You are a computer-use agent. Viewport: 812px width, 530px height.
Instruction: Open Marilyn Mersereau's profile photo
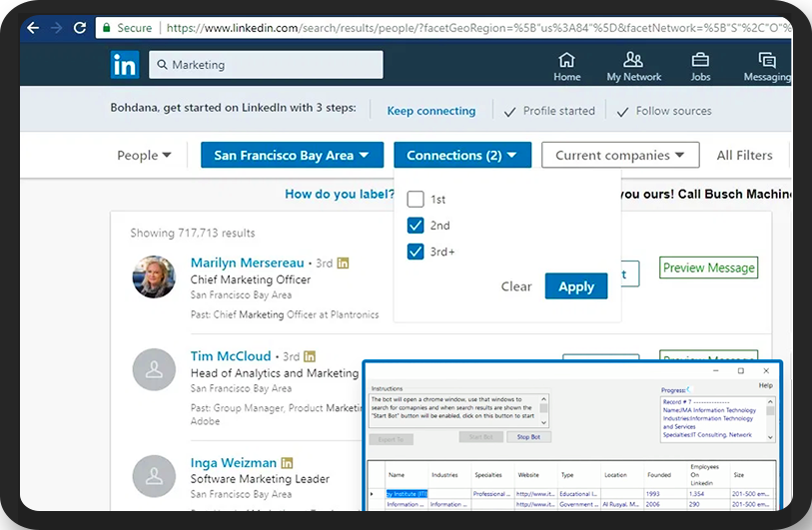tap(154, 276)
